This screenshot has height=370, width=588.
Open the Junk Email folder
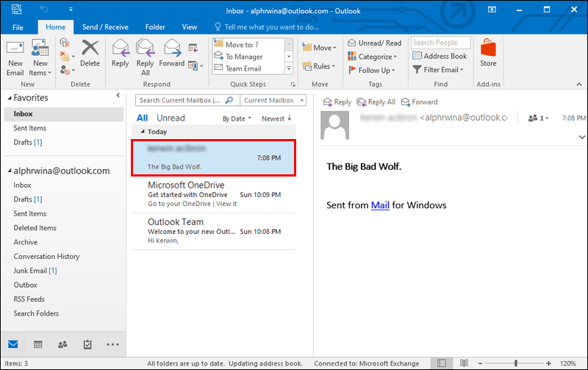pos(35,271)
